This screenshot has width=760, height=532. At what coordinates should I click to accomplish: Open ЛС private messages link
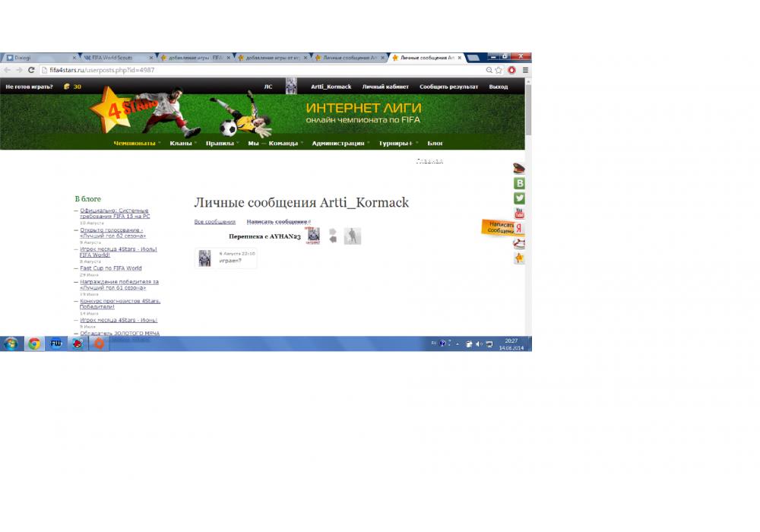point(268,87)
